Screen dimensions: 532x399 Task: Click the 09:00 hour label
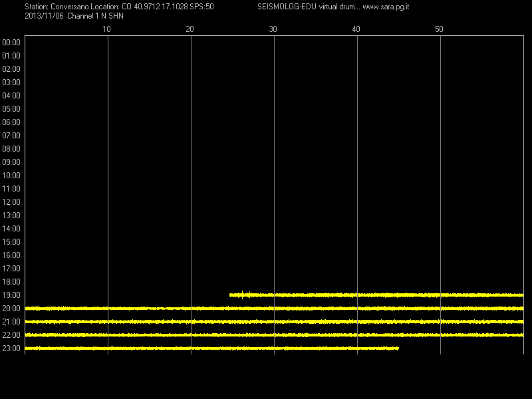[x=11, y=162]
